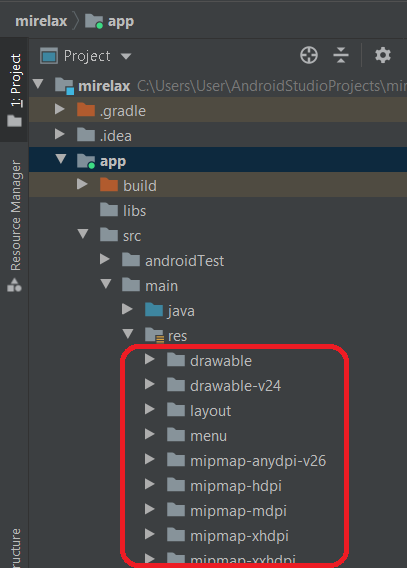Click the orange build folder icon

point(109,184)
